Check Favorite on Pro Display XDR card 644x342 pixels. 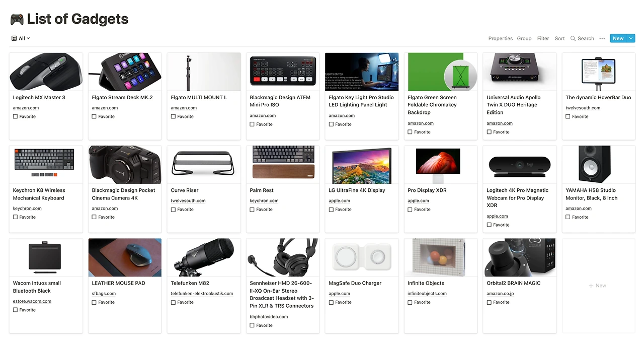point(410,210)
